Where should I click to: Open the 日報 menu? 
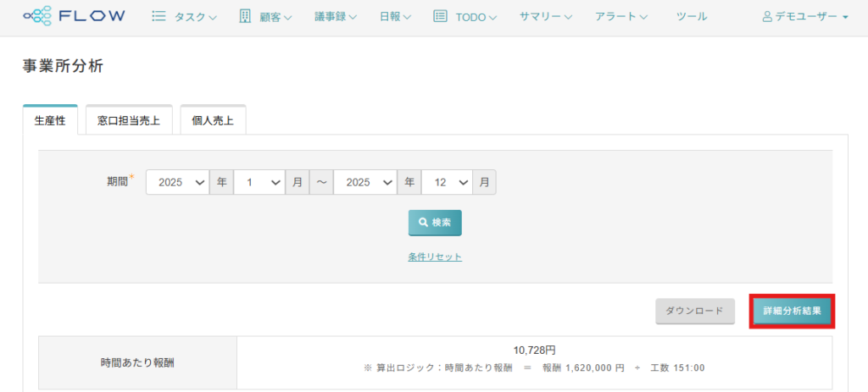395,17
